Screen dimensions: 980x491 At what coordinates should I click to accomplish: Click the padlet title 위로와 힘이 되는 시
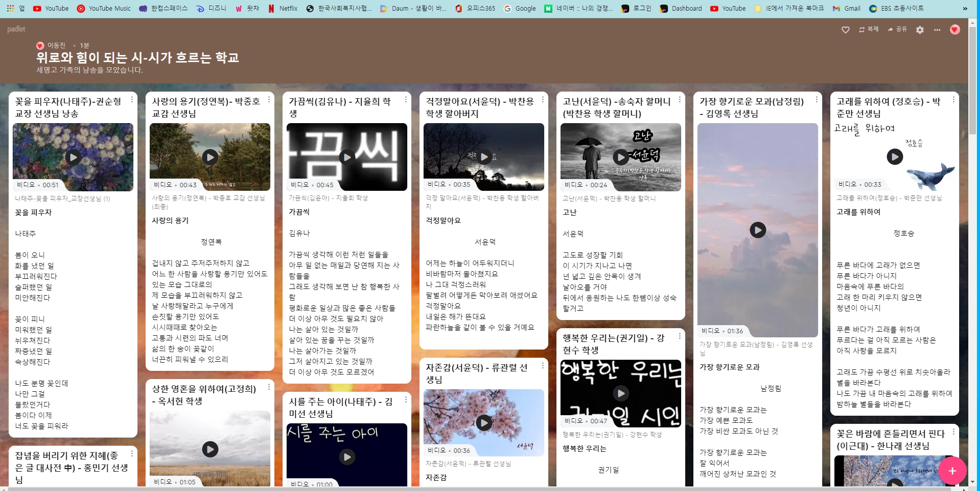click(x=137, y=57)
